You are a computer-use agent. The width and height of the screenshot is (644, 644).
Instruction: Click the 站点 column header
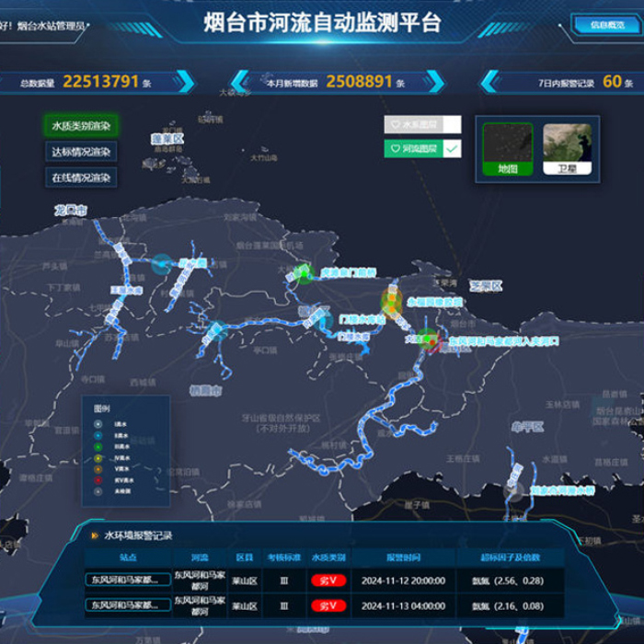click(x=128, y=558)
